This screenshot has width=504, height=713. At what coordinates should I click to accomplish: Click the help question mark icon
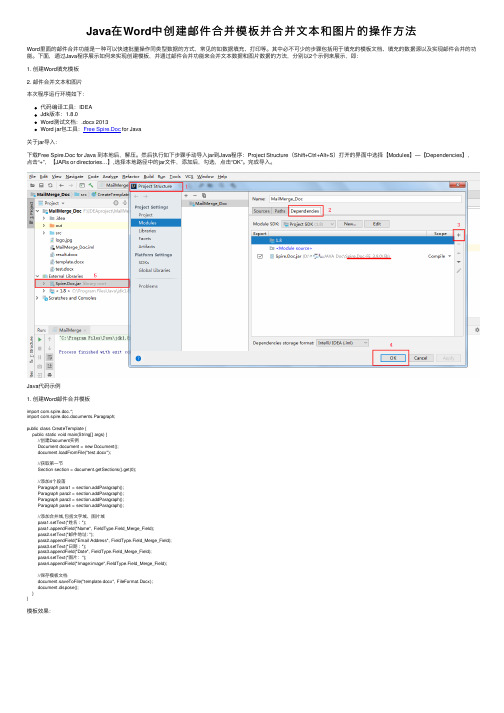tap(138, 358)
